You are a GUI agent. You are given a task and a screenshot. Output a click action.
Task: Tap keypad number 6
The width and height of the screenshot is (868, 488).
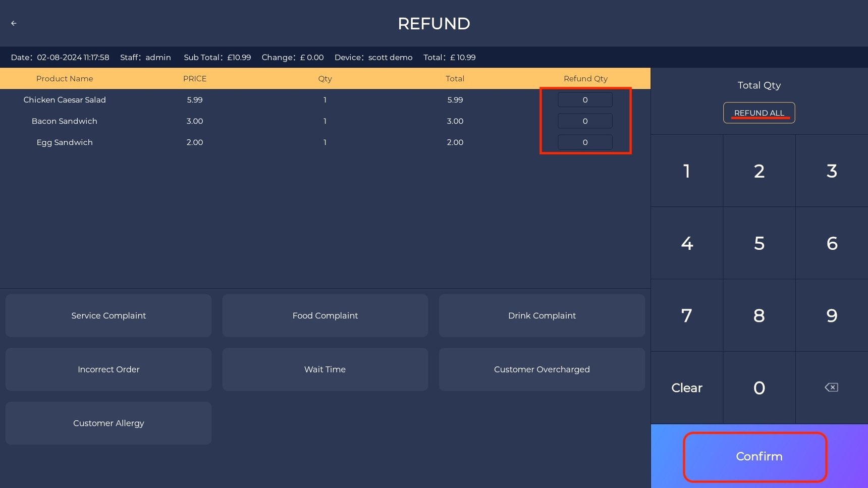pyautogui.click(x=832, y=243)
